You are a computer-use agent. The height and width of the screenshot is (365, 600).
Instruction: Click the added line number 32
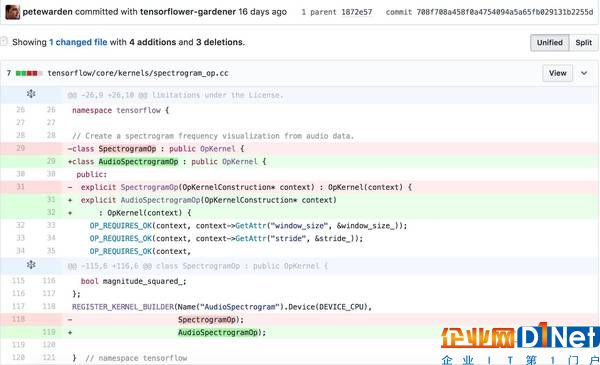click(51, 212)
